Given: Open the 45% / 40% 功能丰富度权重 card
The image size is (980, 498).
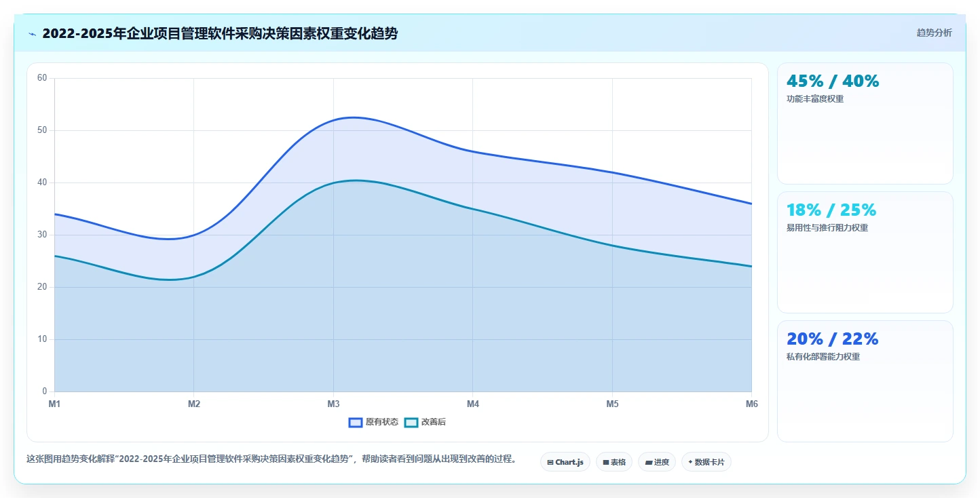Looking at the screenshot, I should (x=865, y=123).
